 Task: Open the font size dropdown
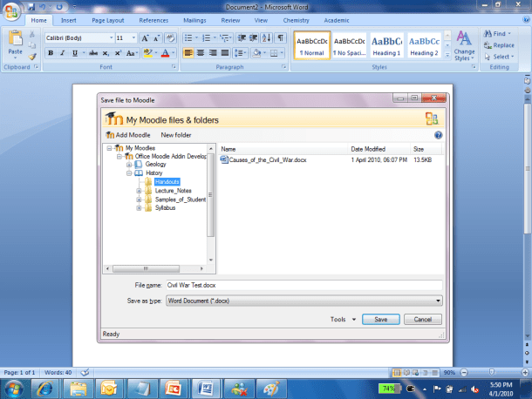[133, 38]
